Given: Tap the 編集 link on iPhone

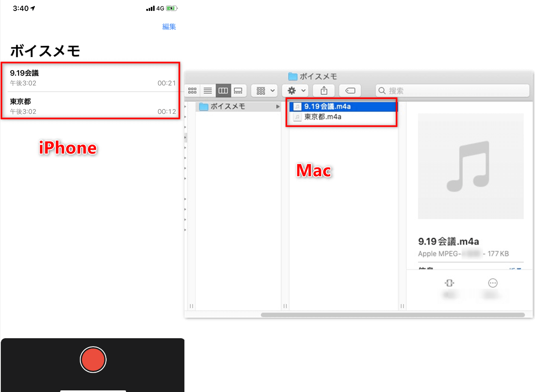Looking at the screenshot, I should click(169, 27).
